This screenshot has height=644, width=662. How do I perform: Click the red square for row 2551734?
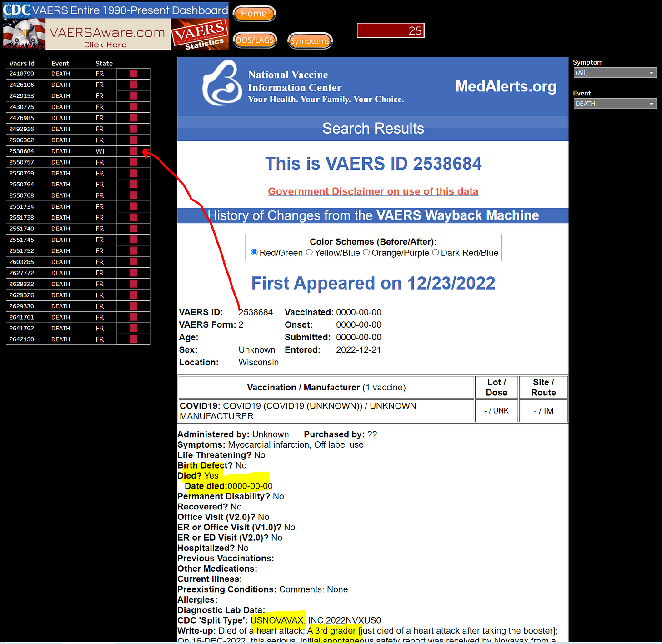[133, 206]
